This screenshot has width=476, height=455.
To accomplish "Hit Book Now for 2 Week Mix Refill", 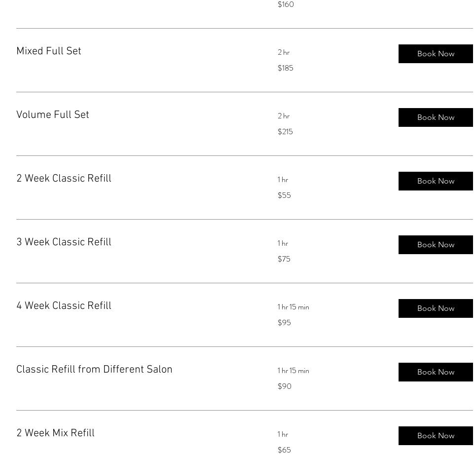I will pyautogui.click(x=435, y=436).
